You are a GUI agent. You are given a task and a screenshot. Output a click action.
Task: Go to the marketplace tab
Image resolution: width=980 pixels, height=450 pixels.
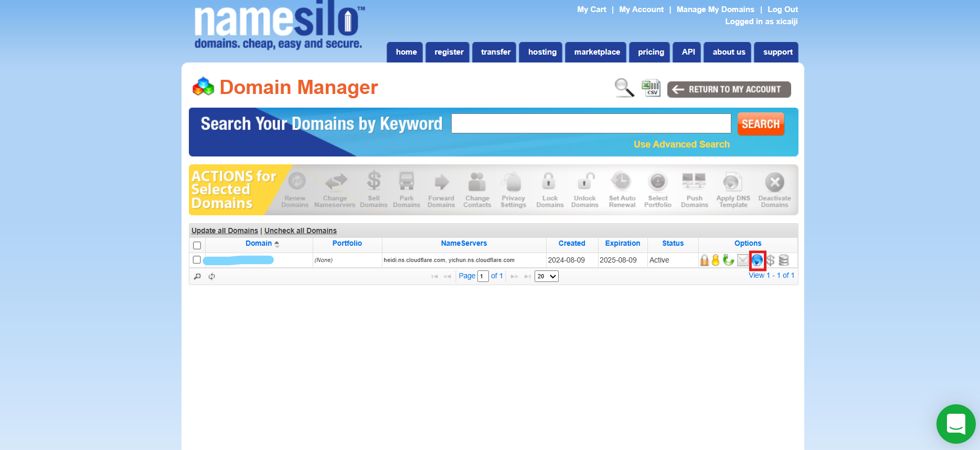596,52
